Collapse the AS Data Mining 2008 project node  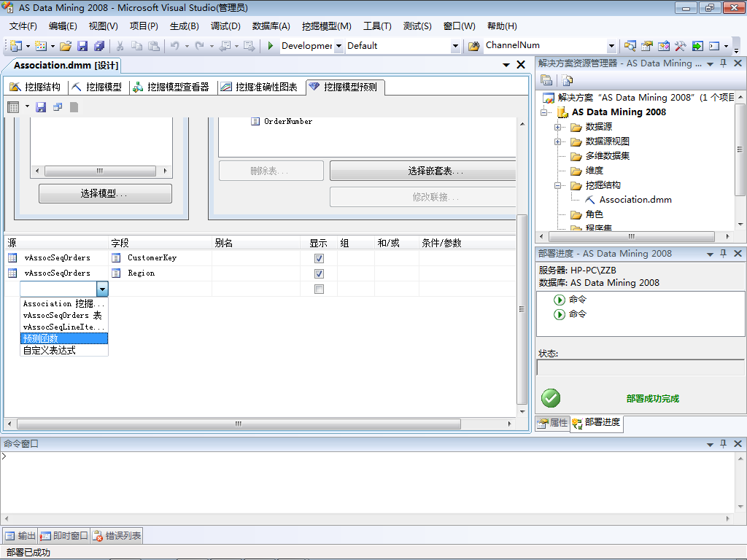point(543,112)
